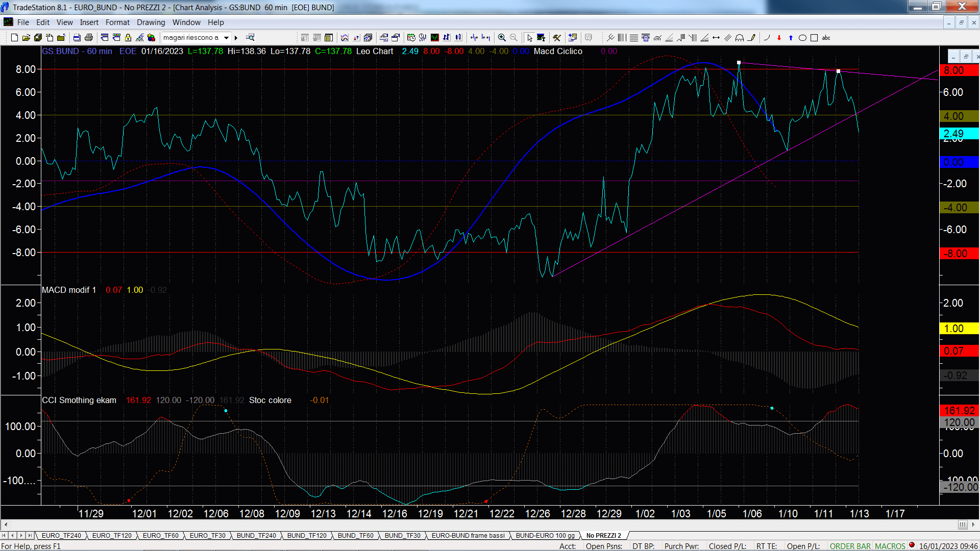Open the Drawing menu
This screenshot has width=980, height=551.
coord(151,22)
